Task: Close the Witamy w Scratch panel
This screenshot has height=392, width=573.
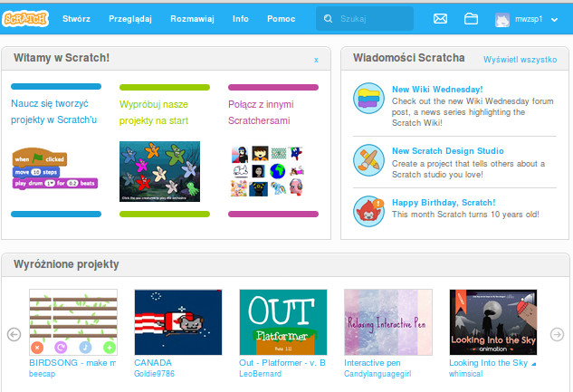Action: [316, 60]
